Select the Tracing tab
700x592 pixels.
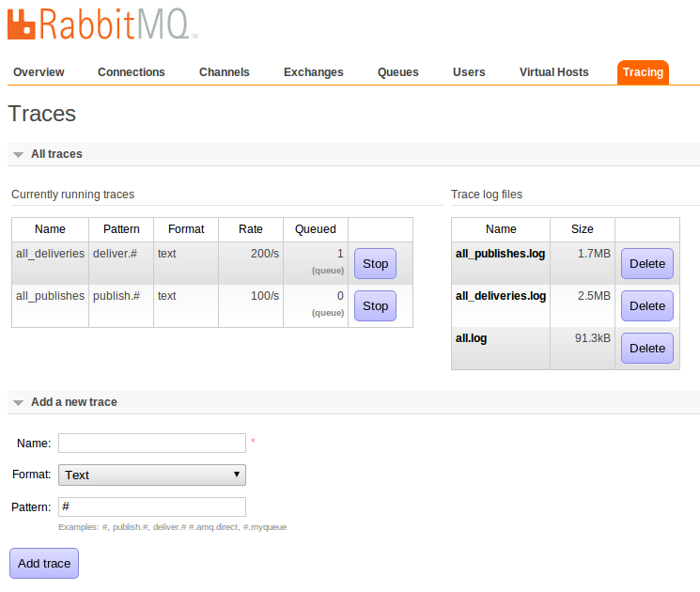(643, 72)
